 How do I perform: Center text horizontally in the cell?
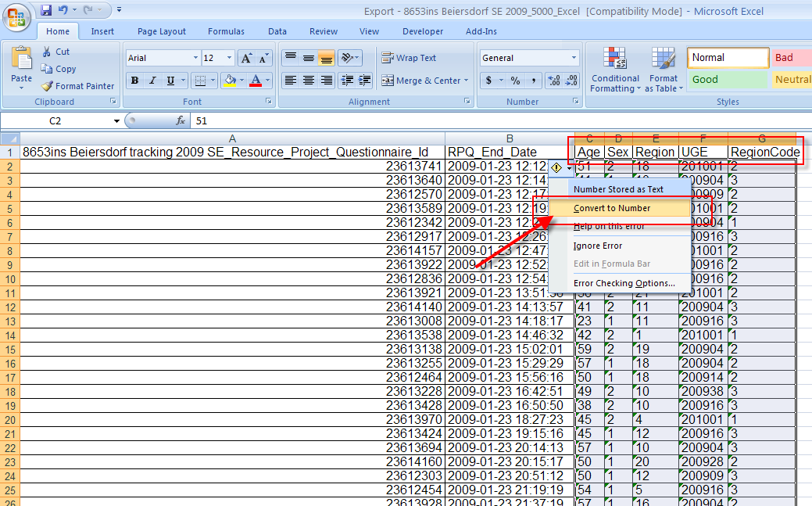point(309,81)
